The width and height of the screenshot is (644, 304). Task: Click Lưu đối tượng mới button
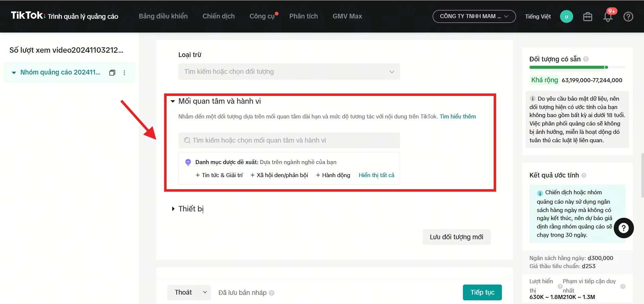point(457,237)
